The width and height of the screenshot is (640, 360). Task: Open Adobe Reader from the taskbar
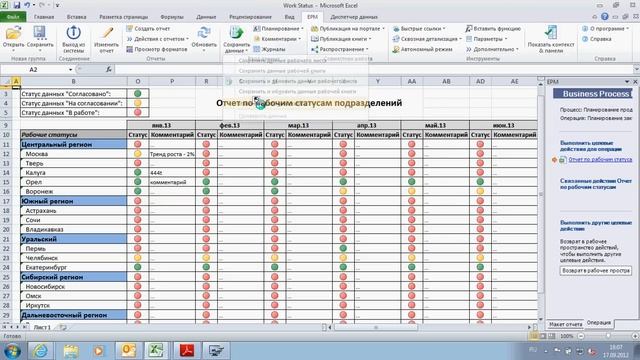[187, 351]
